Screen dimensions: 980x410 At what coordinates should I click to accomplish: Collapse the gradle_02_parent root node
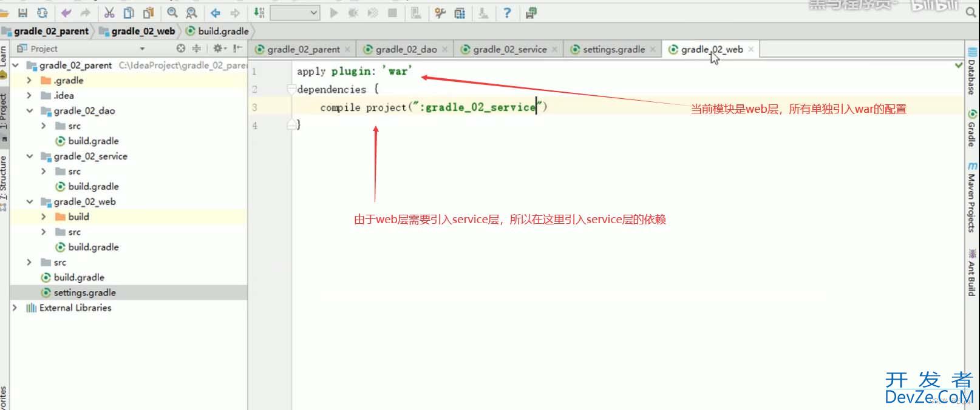(16, 65)
